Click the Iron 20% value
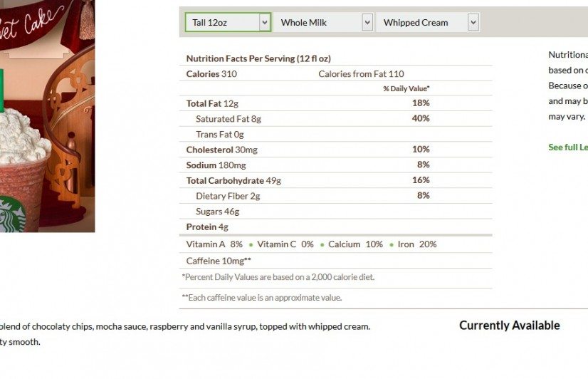 coord(417,244)
